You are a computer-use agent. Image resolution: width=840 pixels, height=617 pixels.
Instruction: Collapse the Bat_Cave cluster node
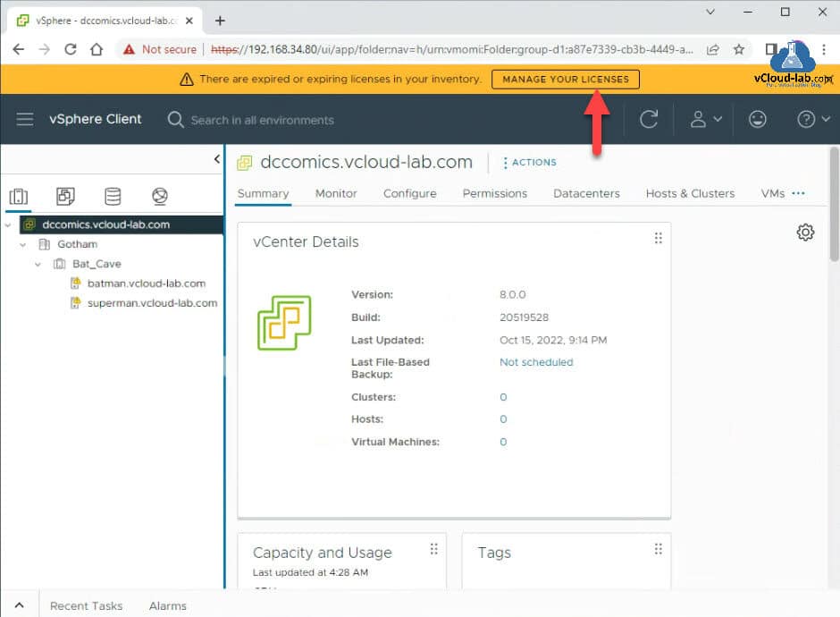(x=38, y=265)
